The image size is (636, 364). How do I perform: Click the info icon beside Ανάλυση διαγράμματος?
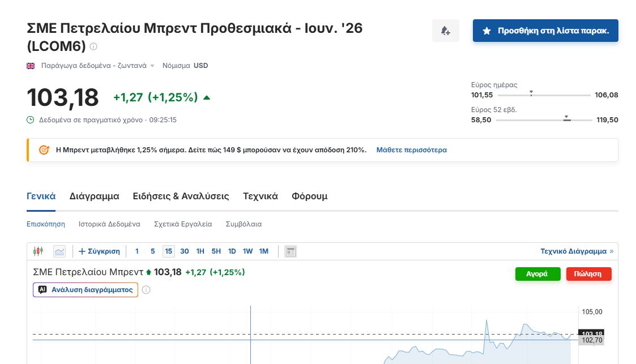(146, 290)
